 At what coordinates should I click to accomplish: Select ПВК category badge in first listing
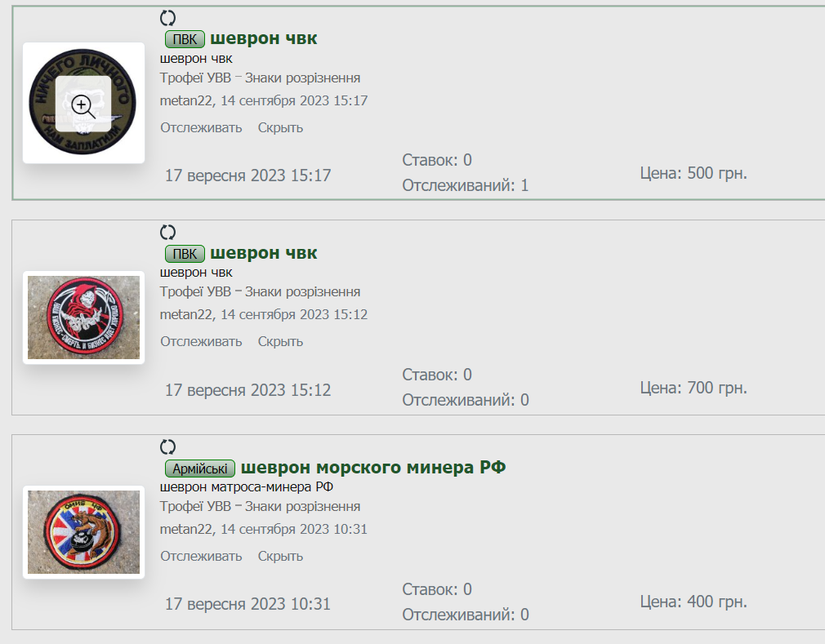185,39
